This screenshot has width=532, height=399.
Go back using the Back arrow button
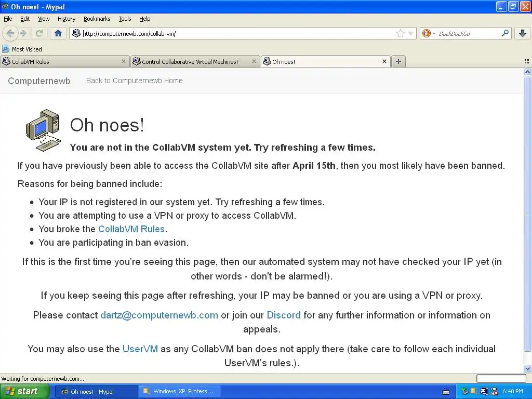pos(10,33)
